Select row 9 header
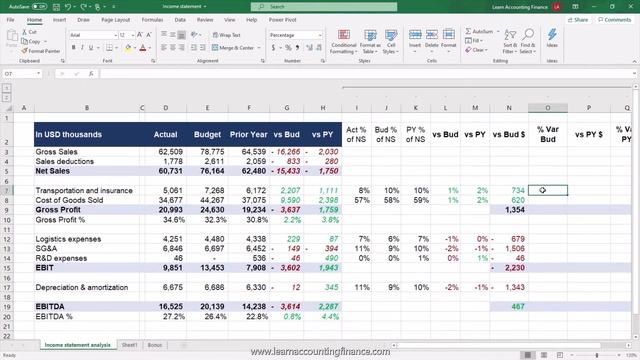The height and width of the screenshot is (360, 640). [x=7, y=210]
